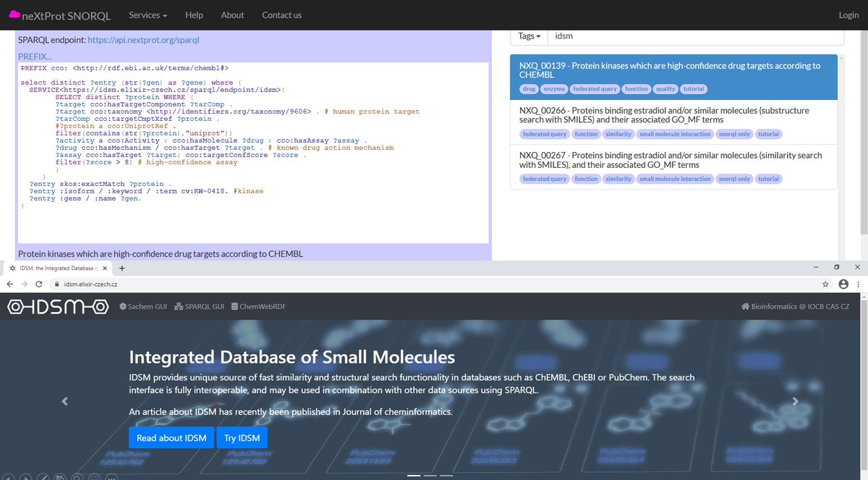The width and height of the screenshot is (868, 480).
Task: Click the browser address bar idsm.elixir-czech.cz
Action: click(434, 285)
